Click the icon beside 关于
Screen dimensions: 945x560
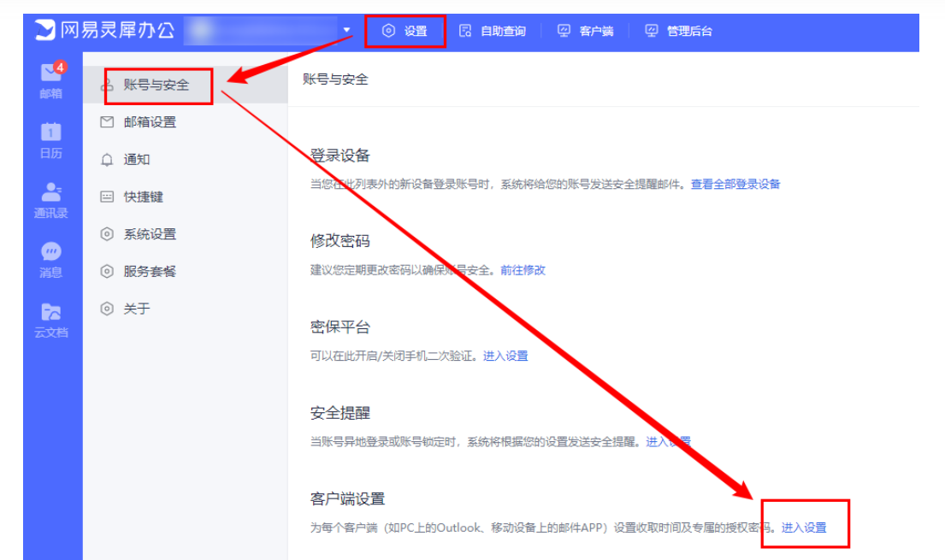click(x=107, y=309)
